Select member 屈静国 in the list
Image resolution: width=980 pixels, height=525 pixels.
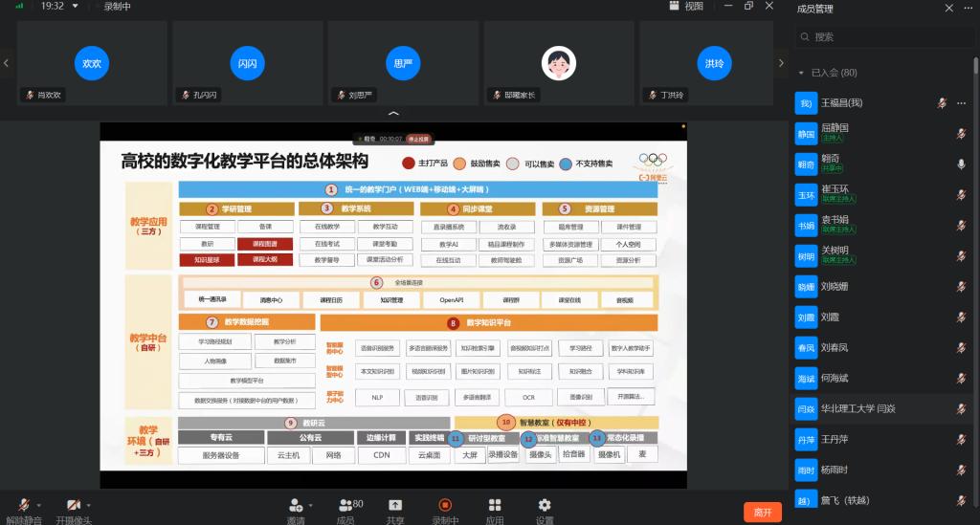[x=881, y=134]
